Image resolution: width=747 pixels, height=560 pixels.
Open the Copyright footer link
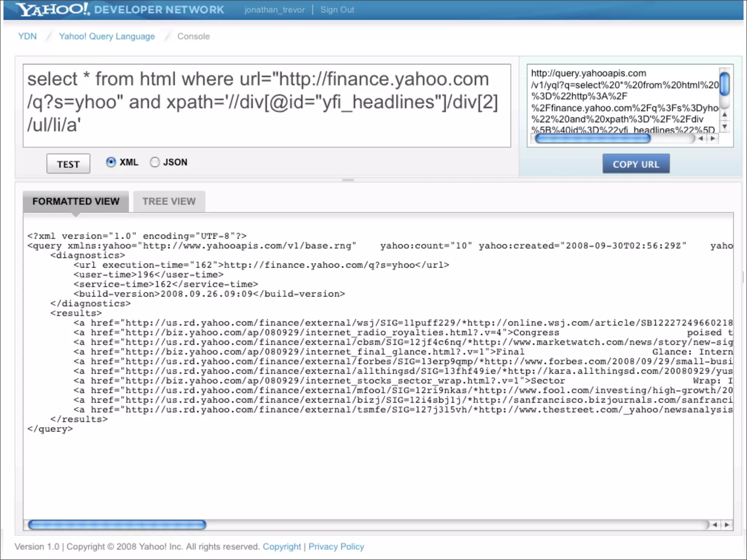tap(282, 547)
